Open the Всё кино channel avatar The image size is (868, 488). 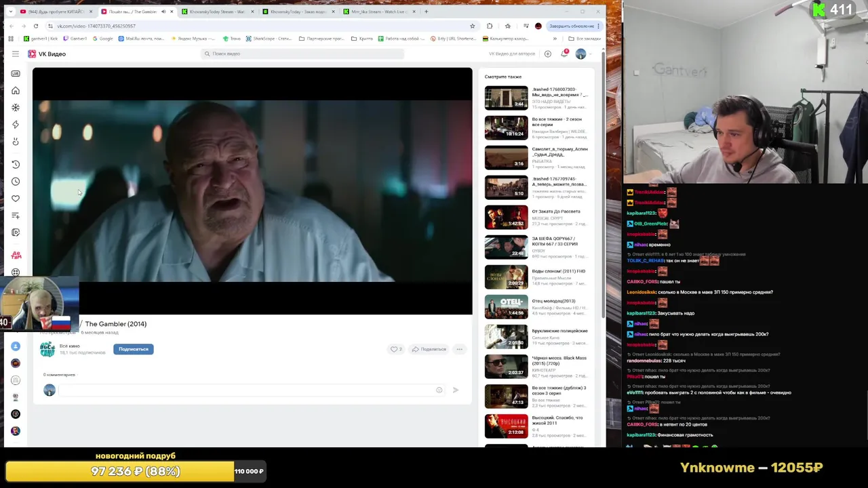click(47, 349)
